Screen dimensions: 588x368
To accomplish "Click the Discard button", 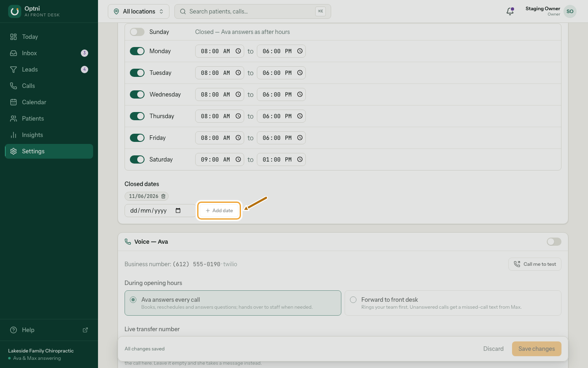I will (x=493, y=349).
